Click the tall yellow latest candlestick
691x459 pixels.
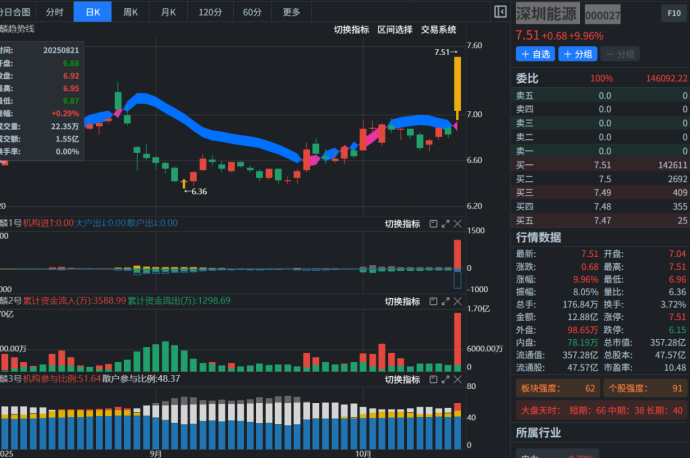click(x=457, y=84)
